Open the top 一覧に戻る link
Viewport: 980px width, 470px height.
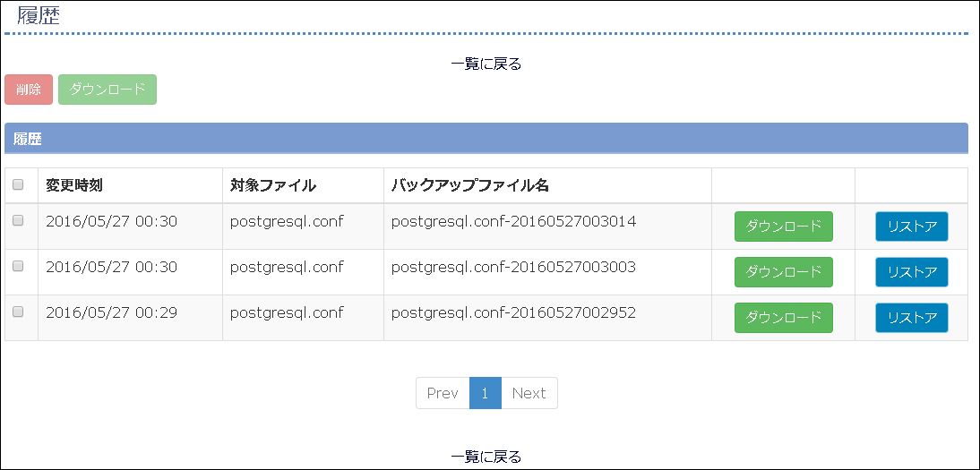[x=486, y=64]
